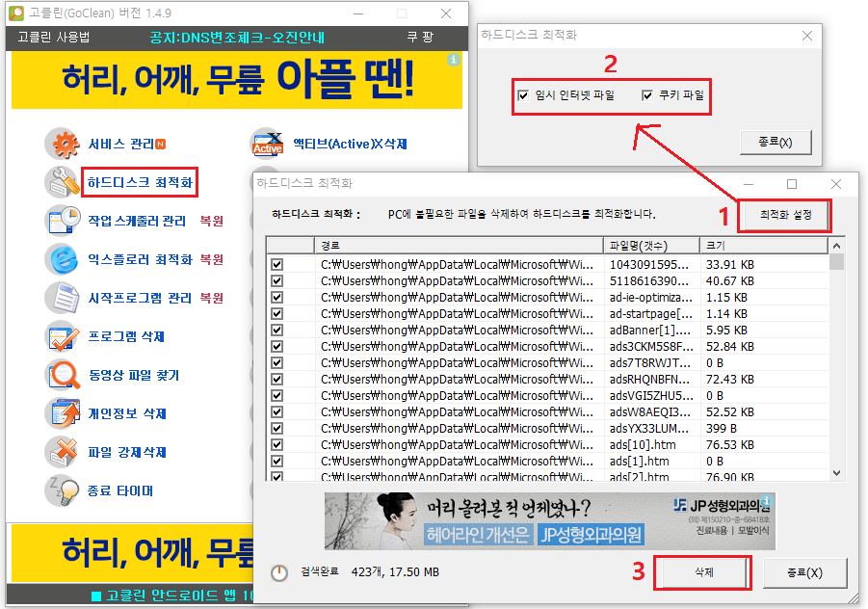Uncheck the ad-startpage row checkbox
The height and width of the screenshot is (609, 868).
pyautogui.click(x=276, y=313)
